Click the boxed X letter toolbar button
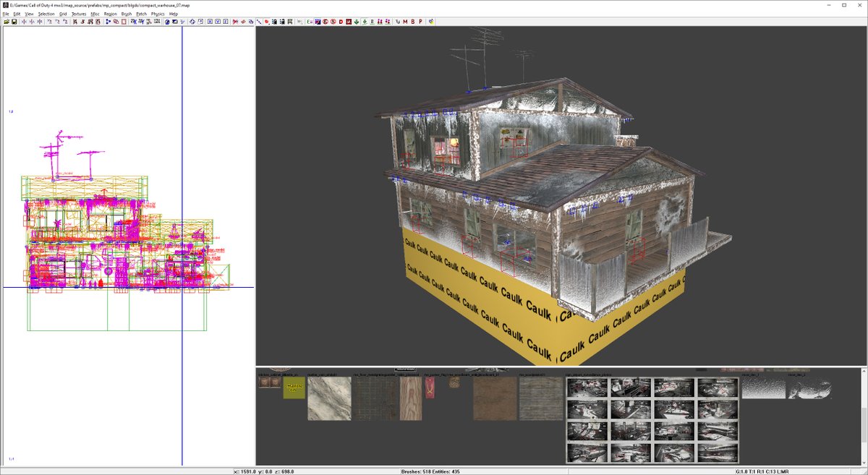Screen dimensions: 868x475 210,22
